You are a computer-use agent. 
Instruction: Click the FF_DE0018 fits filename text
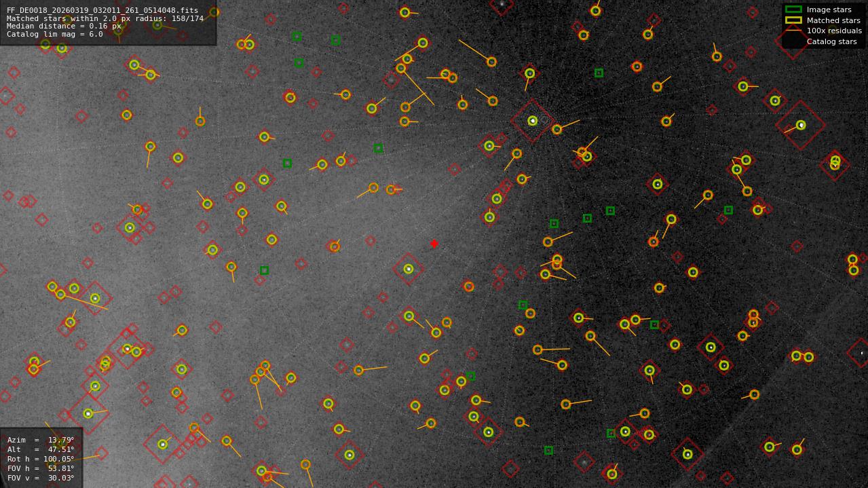click(102, 10)
